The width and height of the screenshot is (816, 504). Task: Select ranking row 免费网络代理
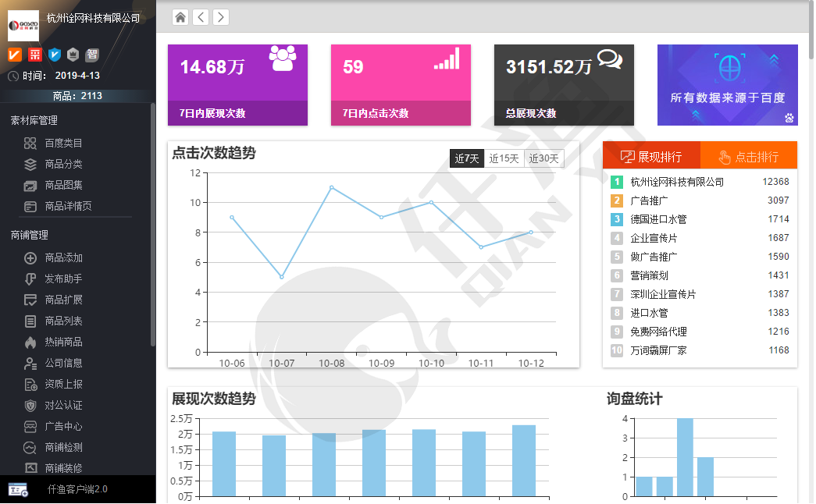(x=700, y=332)
